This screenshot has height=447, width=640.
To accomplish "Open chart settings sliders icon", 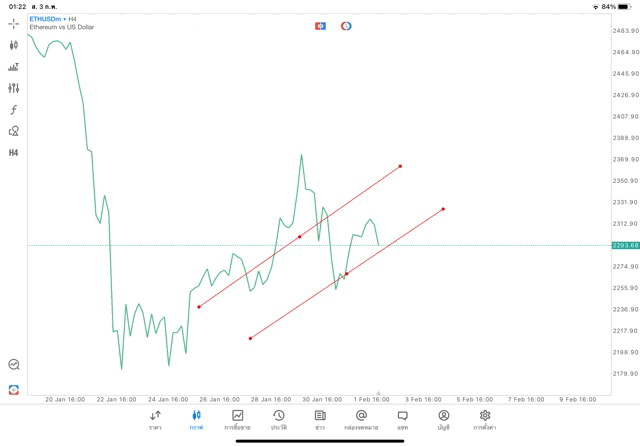I will [x=14, y=88].
